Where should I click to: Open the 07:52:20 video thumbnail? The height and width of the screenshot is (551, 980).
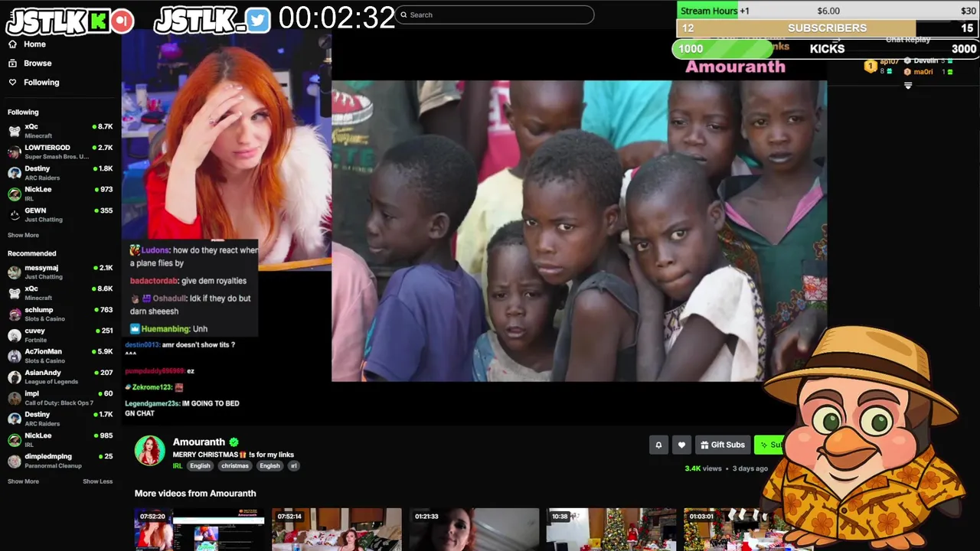tap(199, 530)
